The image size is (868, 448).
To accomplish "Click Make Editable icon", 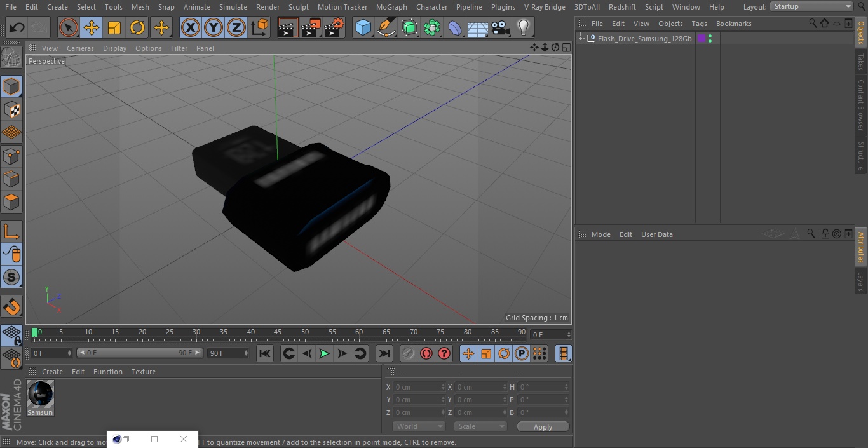I will pos(11,58).
